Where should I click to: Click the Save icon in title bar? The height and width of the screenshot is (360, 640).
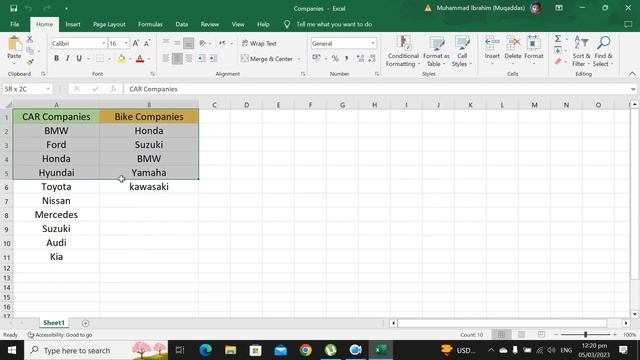[x=13, y=8]
